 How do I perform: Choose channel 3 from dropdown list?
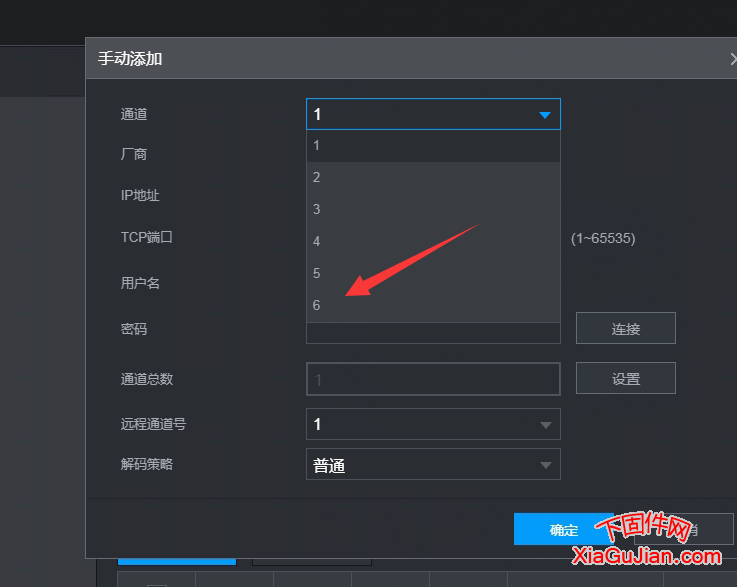click(433, 209)
